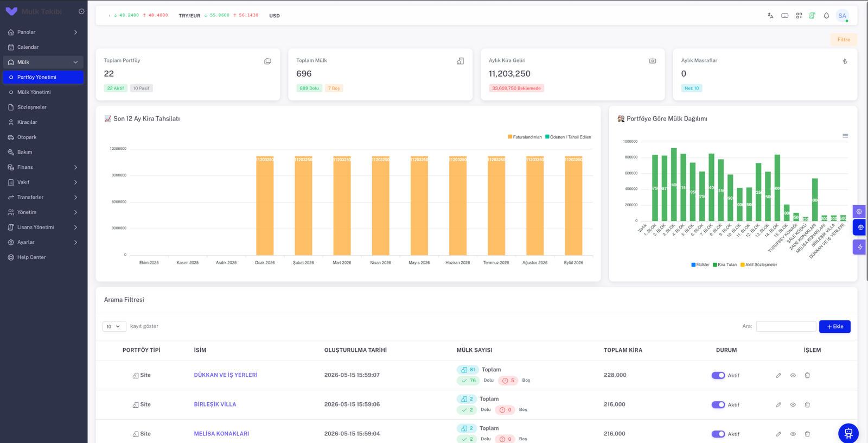Open Otopark from the sidebar
The image size is (868, 443).
43,137
